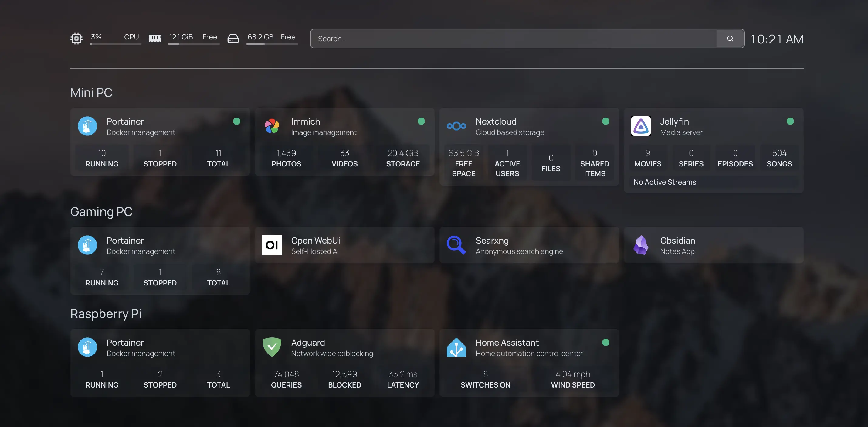
Task: Click the Obsidian crystal icon
Action: tap(641, 245)
